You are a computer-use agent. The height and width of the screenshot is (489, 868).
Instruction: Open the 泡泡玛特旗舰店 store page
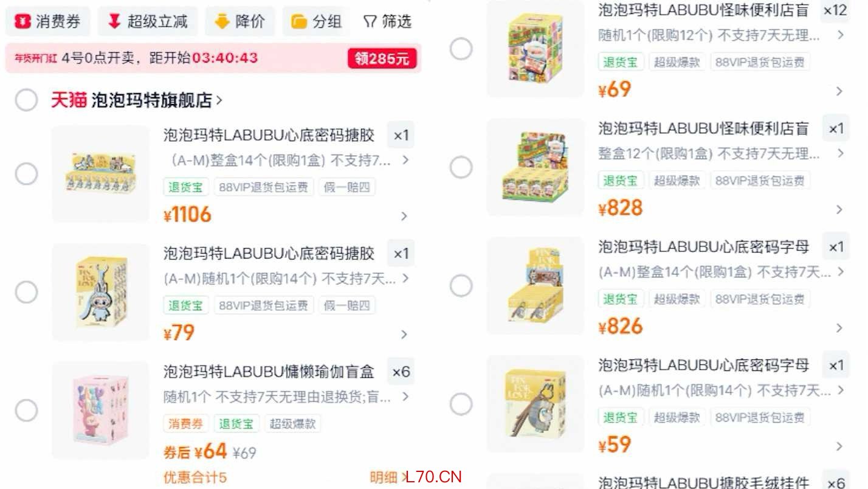(x=157, y=100)
